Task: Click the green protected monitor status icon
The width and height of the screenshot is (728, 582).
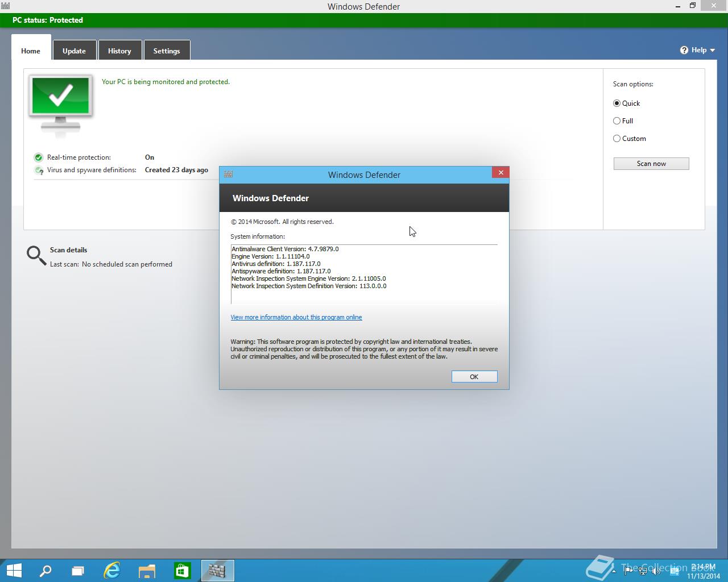Action: click(61, 106)
